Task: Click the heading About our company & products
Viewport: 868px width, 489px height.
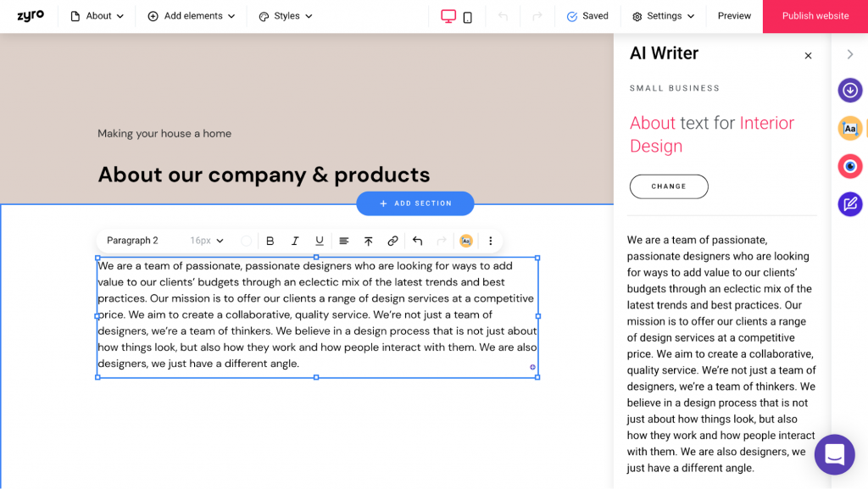Action: point(264,175)
